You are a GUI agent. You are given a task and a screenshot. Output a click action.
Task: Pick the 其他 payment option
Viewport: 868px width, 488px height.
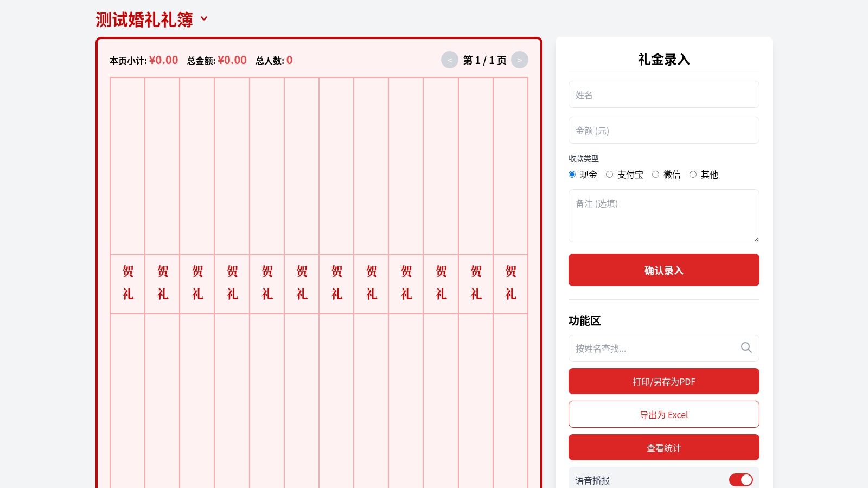tap(693, 174)
